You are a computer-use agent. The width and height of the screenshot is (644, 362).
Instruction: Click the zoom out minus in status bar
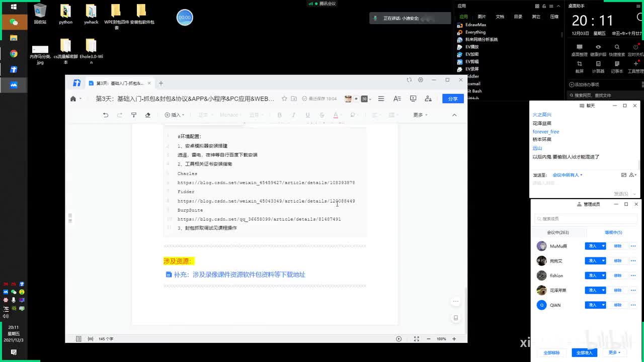point(429,339)
